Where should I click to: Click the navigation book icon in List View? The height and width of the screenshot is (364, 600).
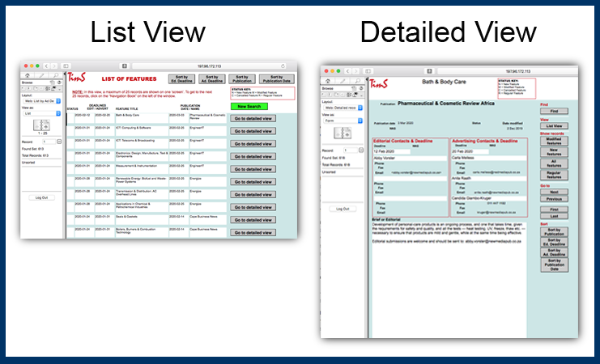[40, 126]
